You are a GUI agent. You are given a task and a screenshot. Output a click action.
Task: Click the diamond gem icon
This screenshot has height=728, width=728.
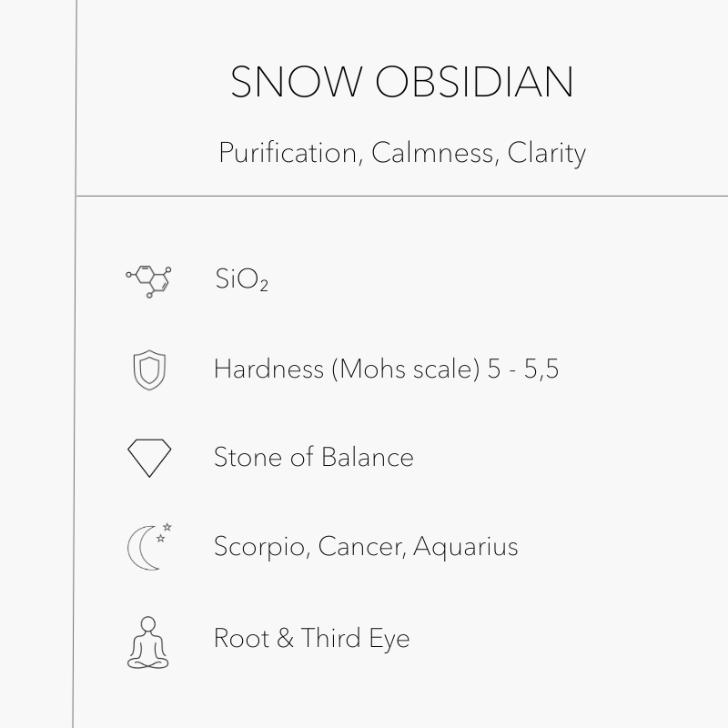[148, 458]
